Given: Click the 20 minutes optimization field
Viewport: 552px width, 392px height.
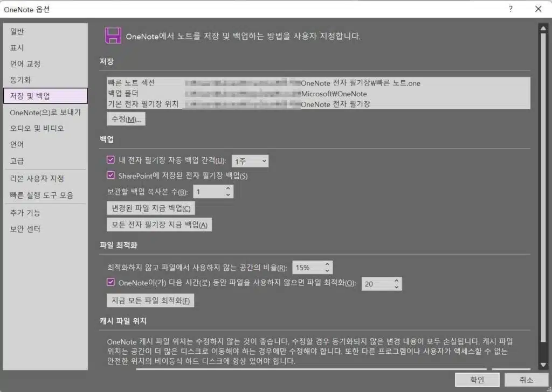Looking at the screenshot, I should point(377,284).
